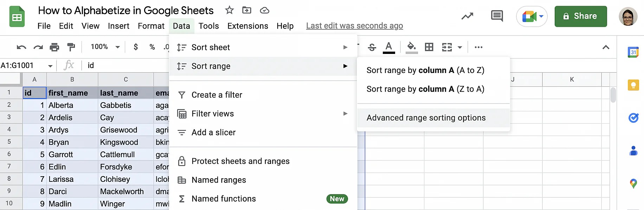Open the View menu
Screen dimensions: 644x210
(x=90, y=26)
